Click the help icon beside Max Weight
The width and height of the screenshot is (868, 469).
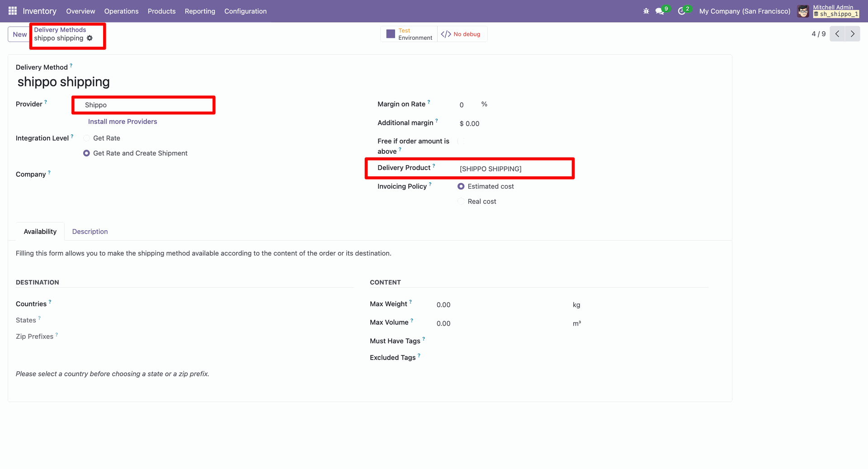[410, 302]
